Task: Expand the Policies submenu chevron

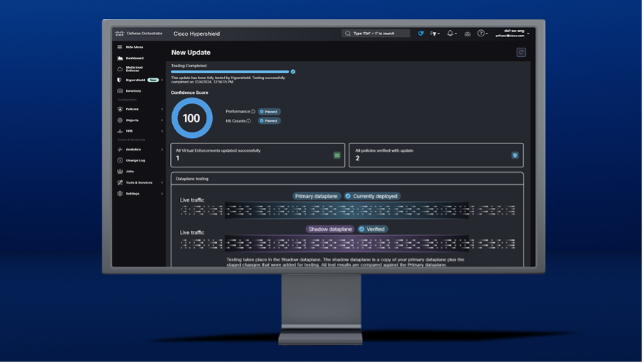Action: (162, 109)
